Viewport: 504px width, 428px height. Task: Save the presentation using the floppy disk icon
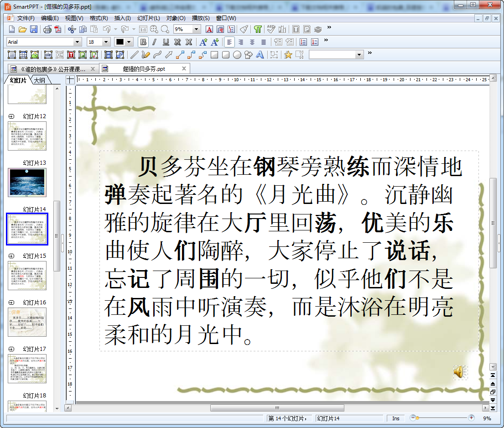[x=34, y=30]
